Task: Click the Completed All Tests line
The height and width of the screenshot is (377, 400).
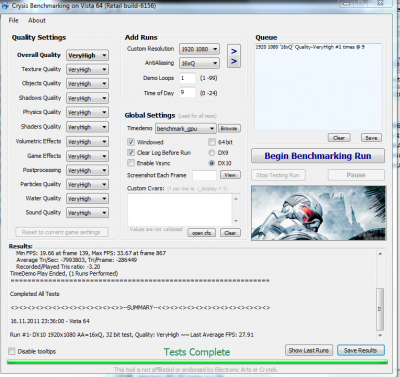Action: pyautogui.click(x=35, y=294)
